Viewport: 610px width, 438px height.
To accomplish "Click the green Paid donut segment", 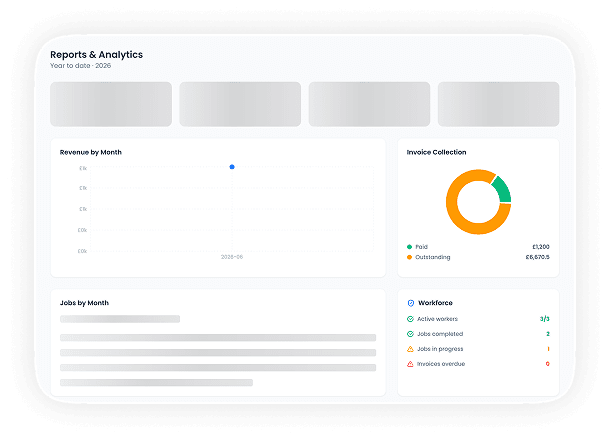I will coord(502,189).
